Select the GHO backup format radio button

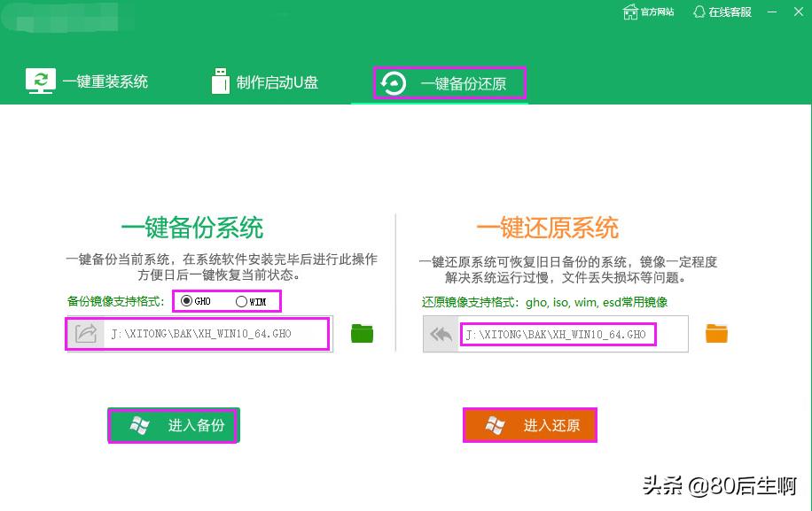[184, 301]
